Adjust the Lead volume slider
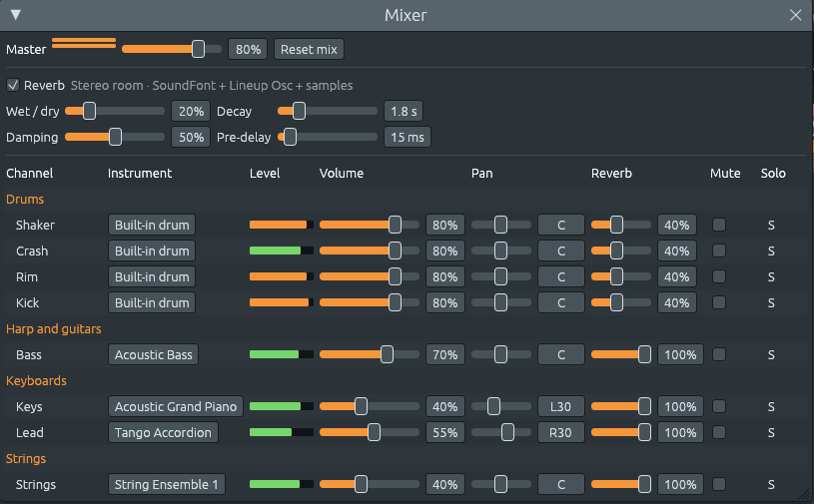The image size is (814, 504). (x=370, y=432)
